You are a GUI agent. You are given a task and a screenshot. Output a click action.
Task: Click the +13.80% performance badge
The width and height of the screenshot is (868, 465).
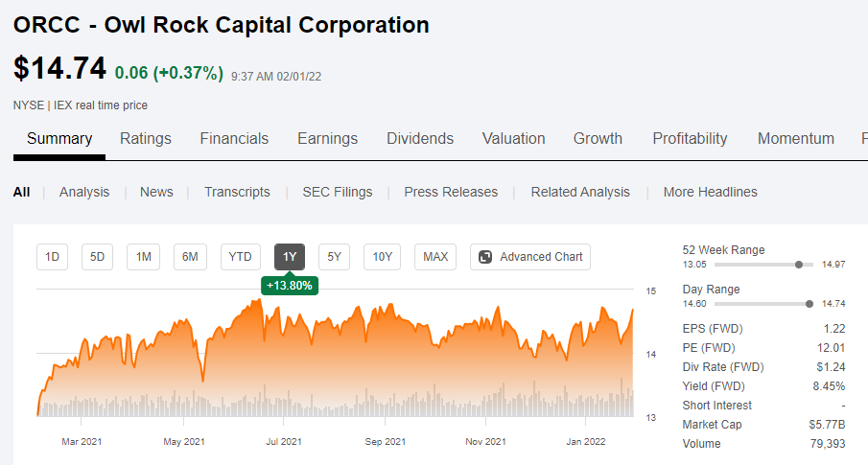(x=290, y=286)
